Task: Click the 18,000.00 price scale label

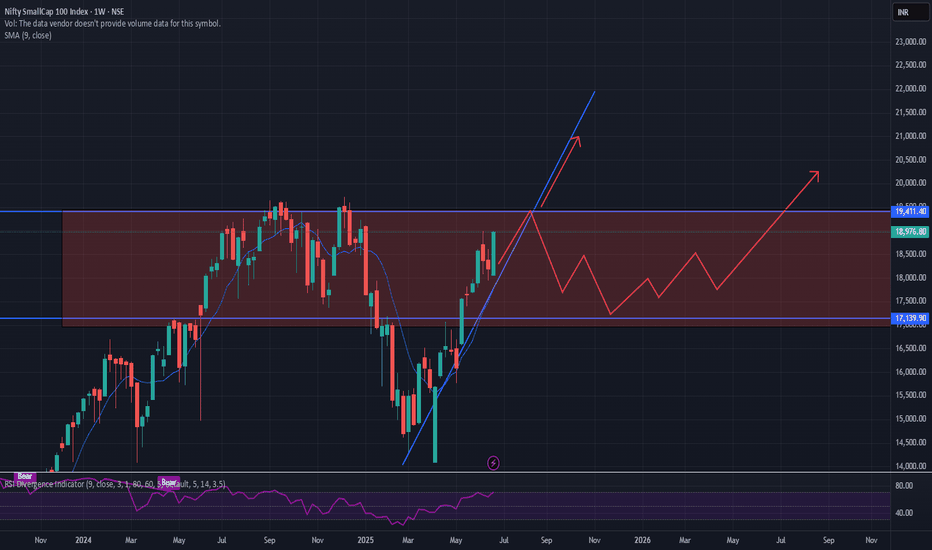Action: pos(911,278)
